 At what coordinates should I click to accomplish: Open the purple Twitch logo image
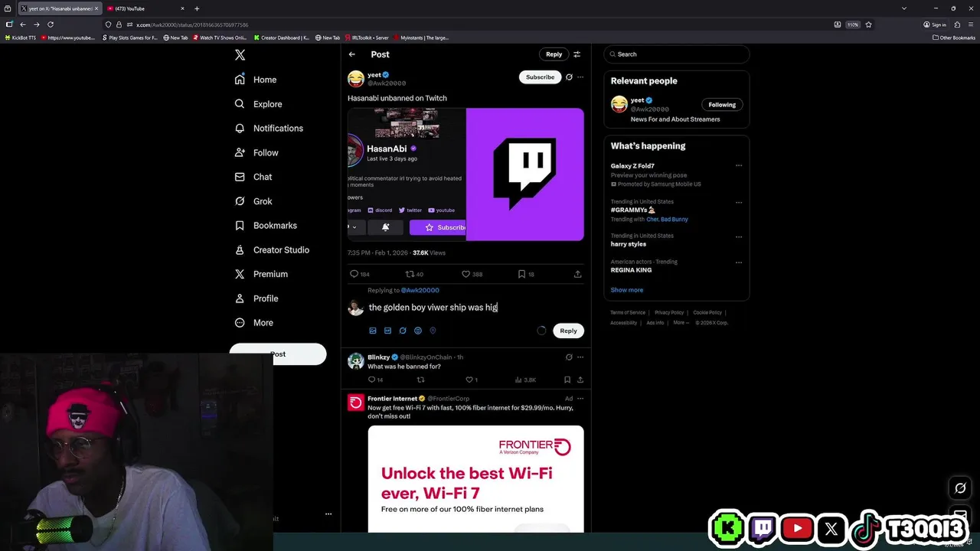[525, 174]
